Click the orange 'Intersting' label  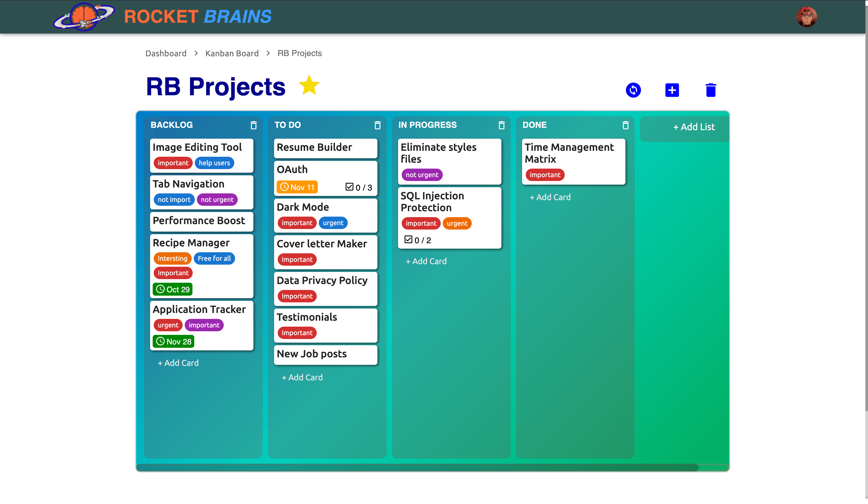point(172,258)
